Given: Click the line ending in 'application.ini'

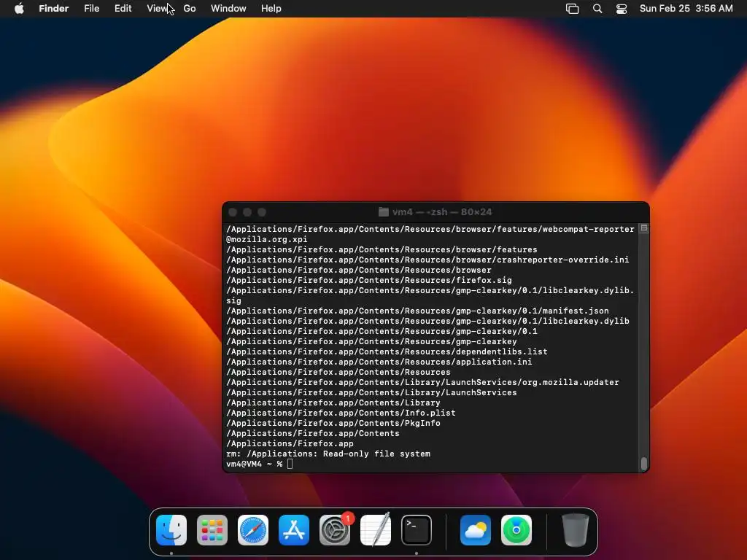Looking at the screenshot, I should click(379, 362).
